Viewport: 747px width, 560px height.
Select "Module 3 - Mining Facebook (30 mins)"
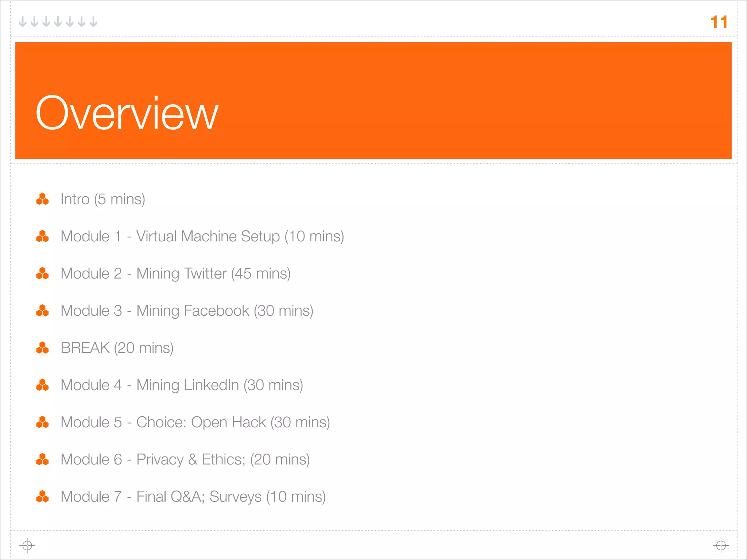pos(187,311)
